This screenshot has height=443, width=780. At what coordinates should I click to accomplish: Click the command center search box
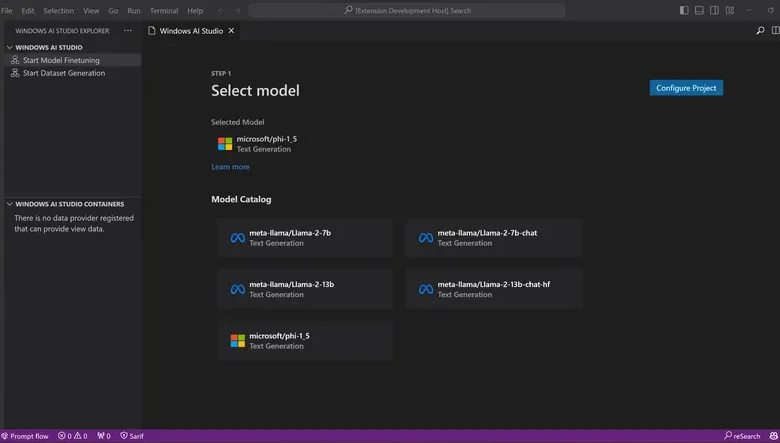click(x=408, y=10)
